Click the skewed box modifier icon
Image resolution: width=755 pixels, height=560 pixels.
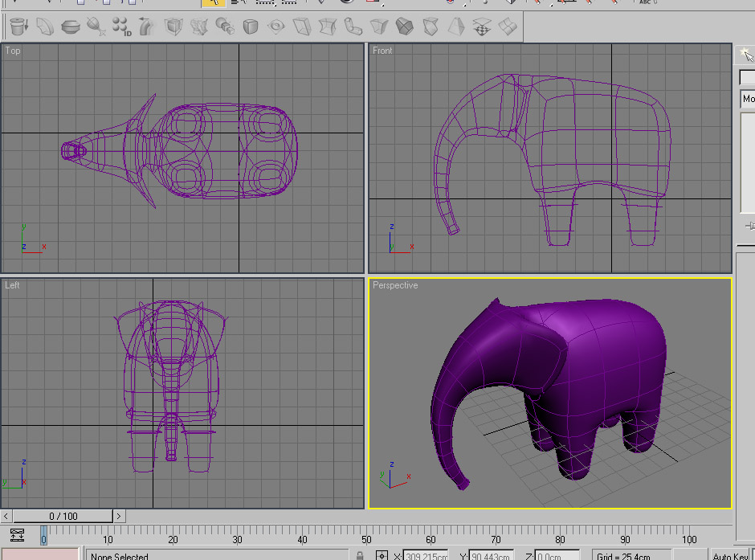coord(302,27)
